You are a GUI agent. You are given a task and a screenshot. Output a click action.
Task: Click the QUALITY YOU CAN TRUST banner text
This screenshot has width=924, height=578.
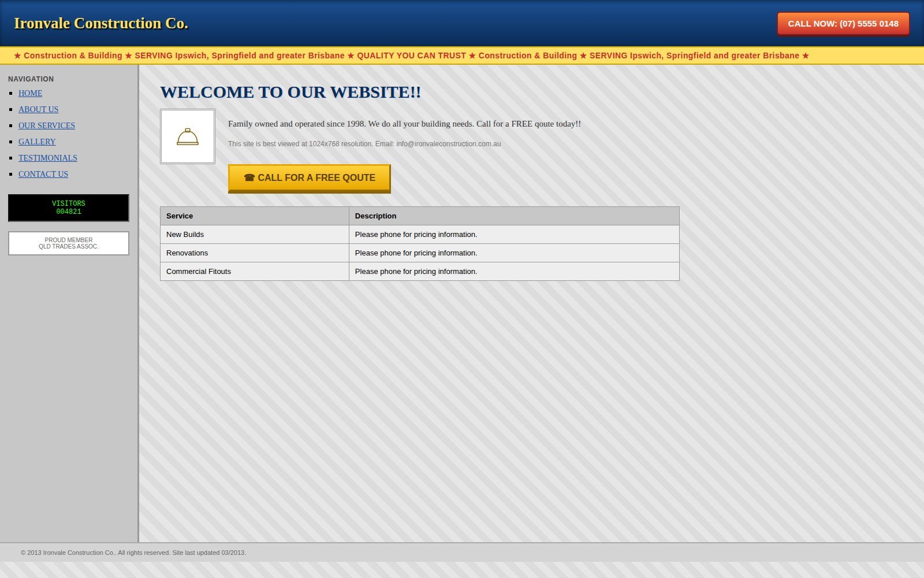411,55
